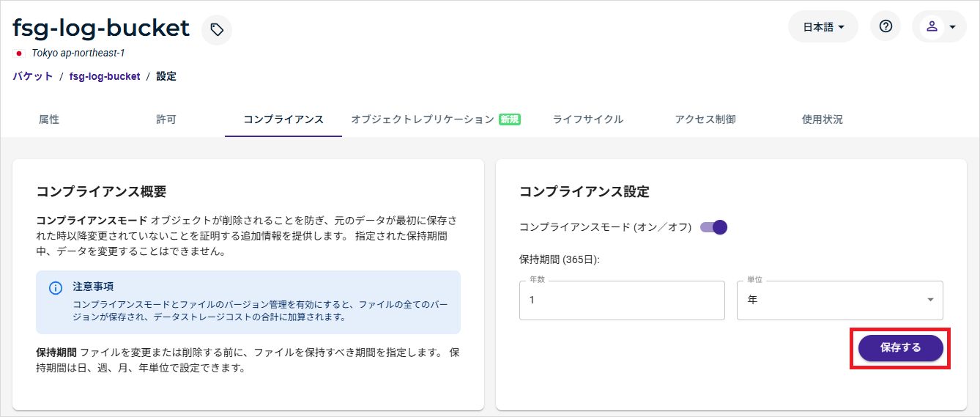Expand the account menu arrow
Viewport: 980px width, 417px height.
click(x=952, y=27)
